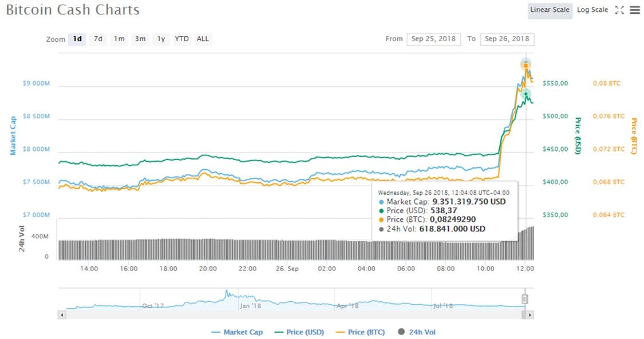
Task: Edit the From date field
Action: [434, 39]
